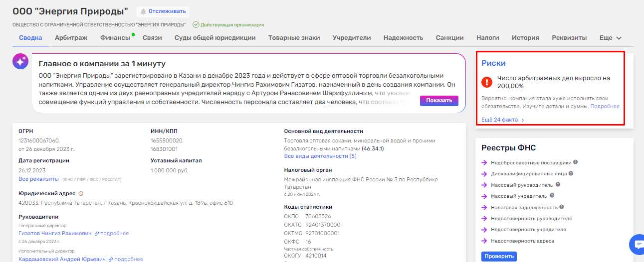Click help icon next to Массовый учредитель
The image size is (644, 262).
click(x=552, y=196)
